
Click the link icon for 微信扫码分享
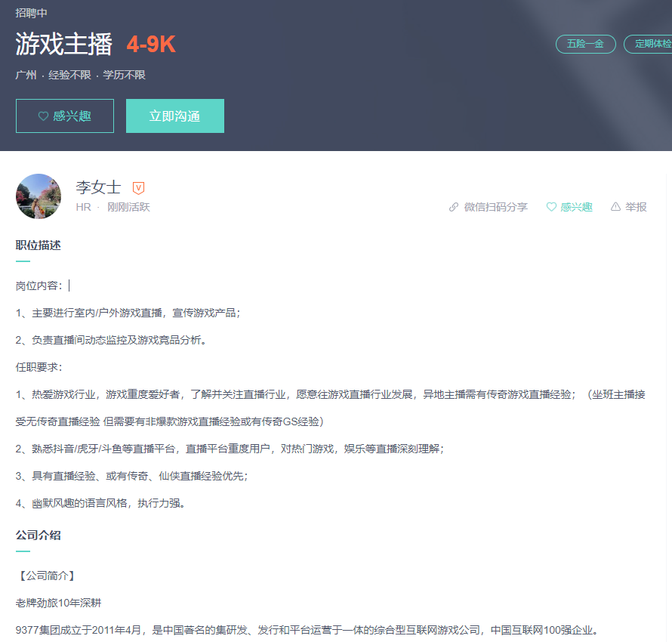[x=454, y=207]
